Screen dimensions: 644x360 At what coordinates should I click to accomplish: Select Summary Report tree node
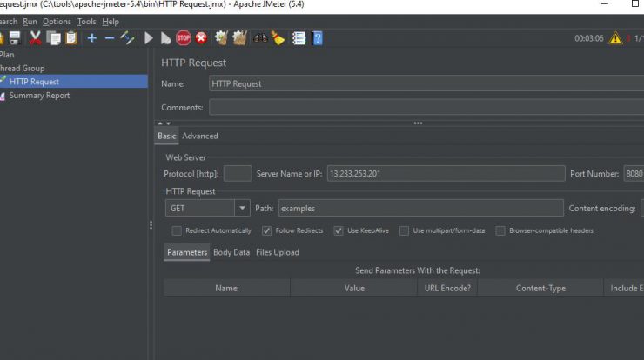(x=39, y=96)
